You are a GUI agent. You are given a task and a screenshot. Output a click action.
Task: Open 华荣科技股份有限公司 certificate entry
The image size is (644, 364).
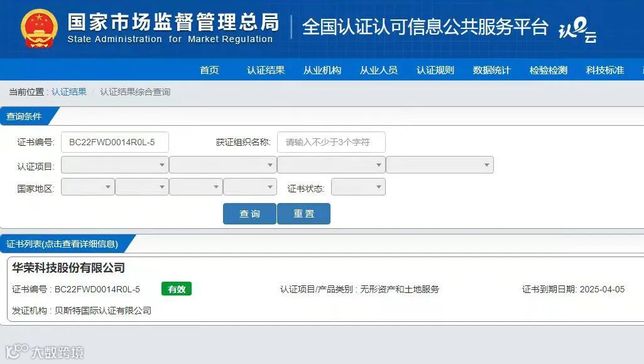(68, 268)
